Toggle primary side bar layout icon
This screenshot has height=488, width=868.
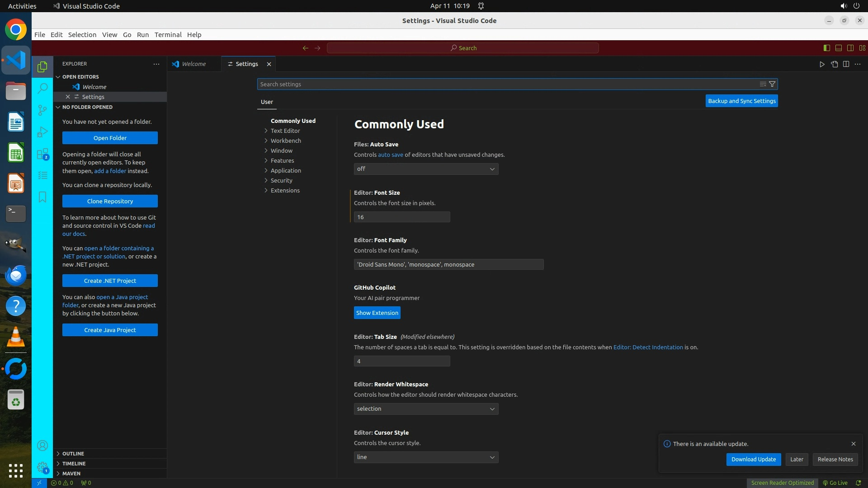pos(826,48)
